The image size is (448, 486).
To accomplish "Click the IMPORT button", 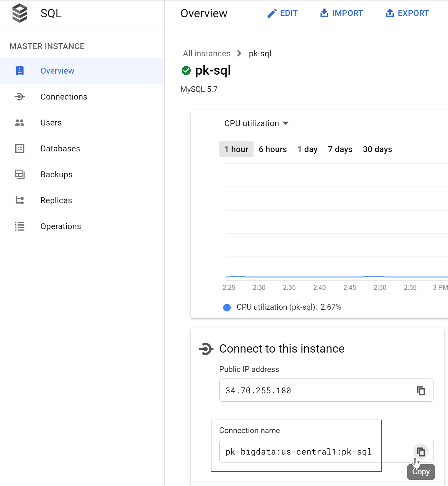I will [x=342, y=13].
